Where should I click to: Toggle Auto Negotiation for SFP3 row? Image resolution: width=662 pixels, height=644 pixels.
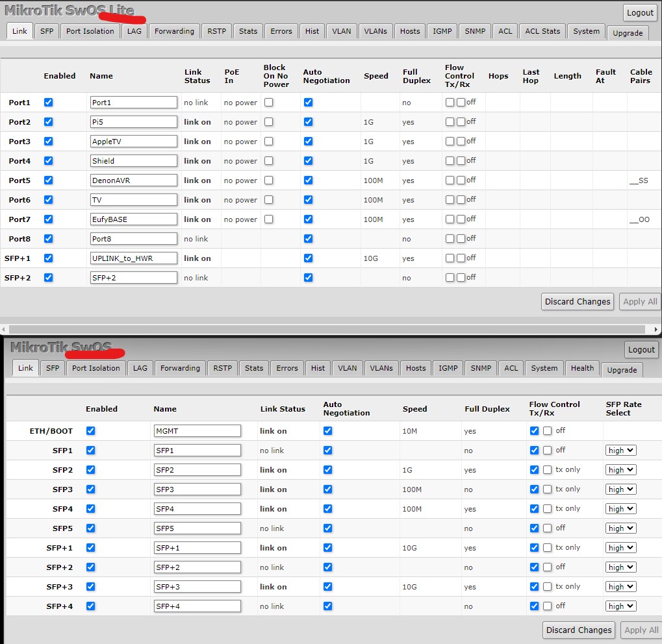(x=327, y=489)
